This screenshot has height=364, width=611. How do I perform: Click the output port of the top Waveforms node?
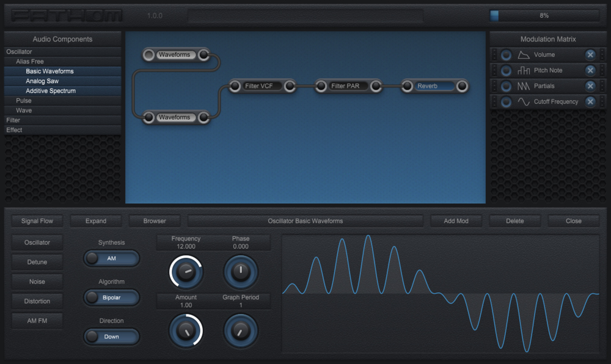(203, 55)
